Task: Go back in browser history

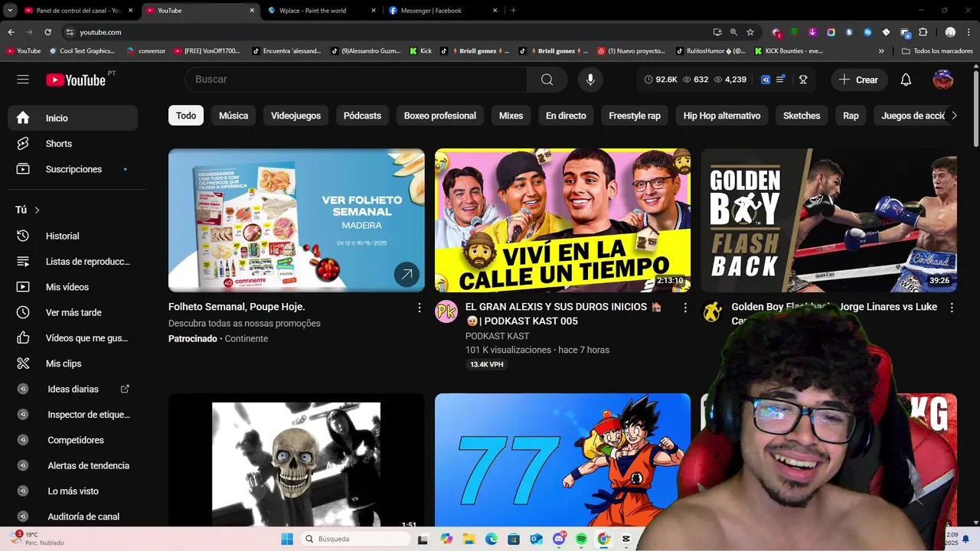Action: [11, 32]
